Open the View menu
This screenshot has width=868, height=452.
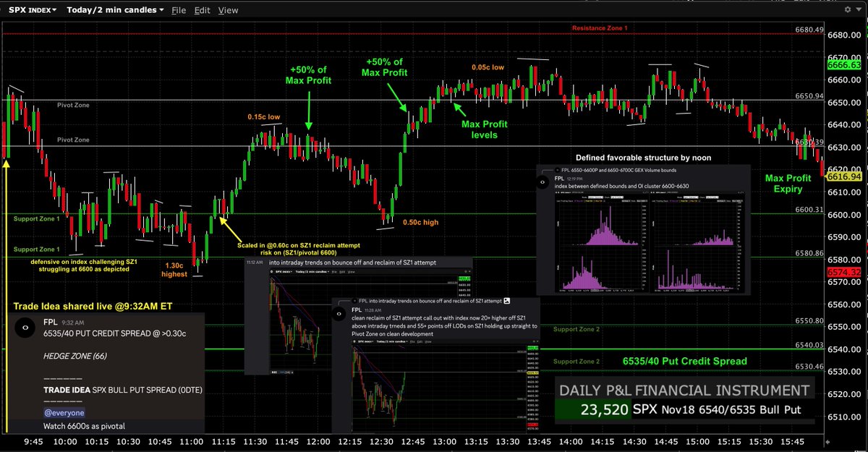point(228,10)
